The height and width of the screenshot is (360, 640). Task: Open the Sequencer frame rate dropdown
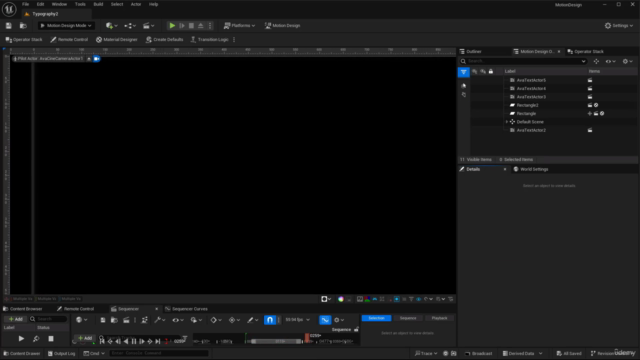click(298, 320)
